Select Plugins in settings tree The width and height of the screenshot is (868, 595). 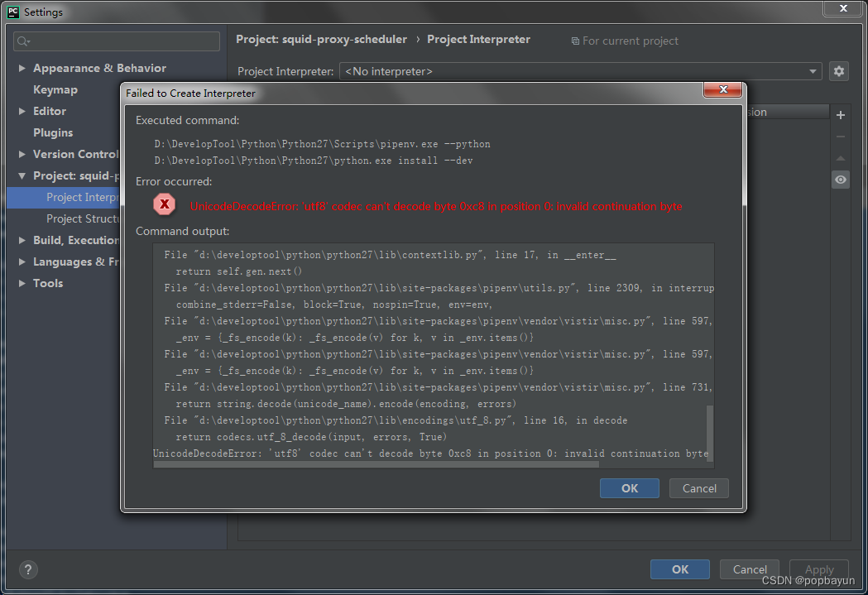pyautogui.click(x=53, y=133)
